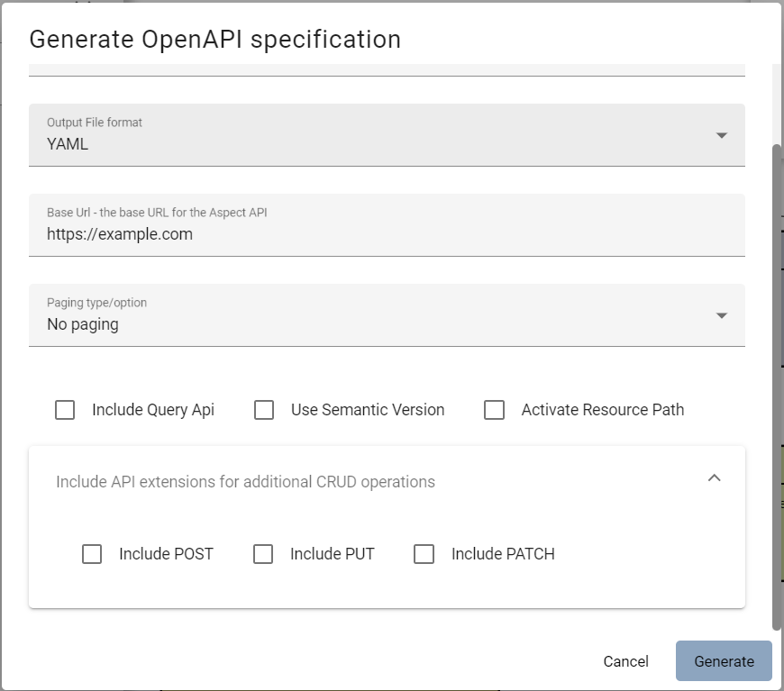Tick the Use Semantic Version checkbox
The height and width of the screenshot is (691, 784).
(x=264, y=410)
